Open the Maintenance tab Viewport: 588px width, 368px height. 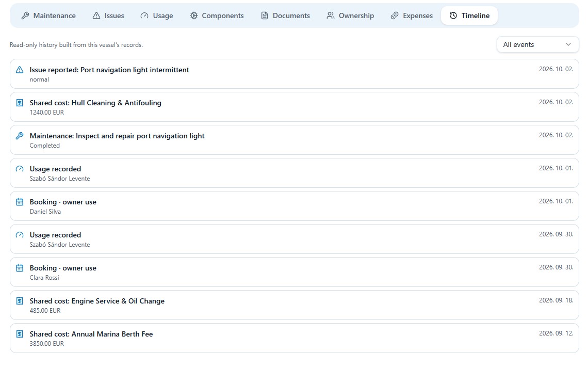click(x=48, y=15)
